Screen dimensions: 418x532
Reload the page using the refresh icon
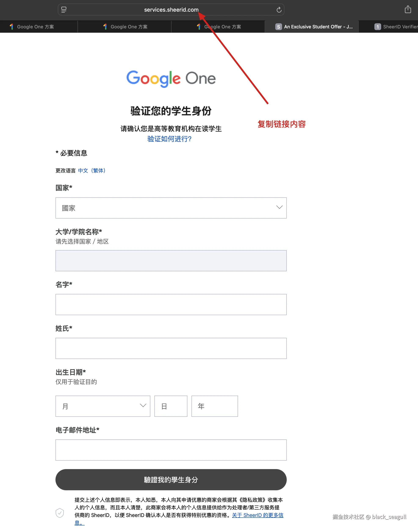point(279,10)
